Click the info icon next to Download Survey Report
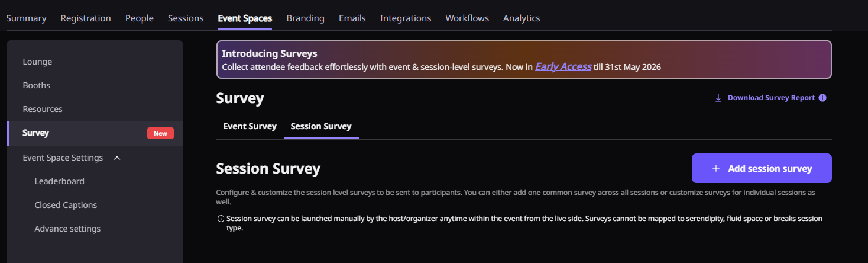 pyautogui.click(x=822, y=98)
